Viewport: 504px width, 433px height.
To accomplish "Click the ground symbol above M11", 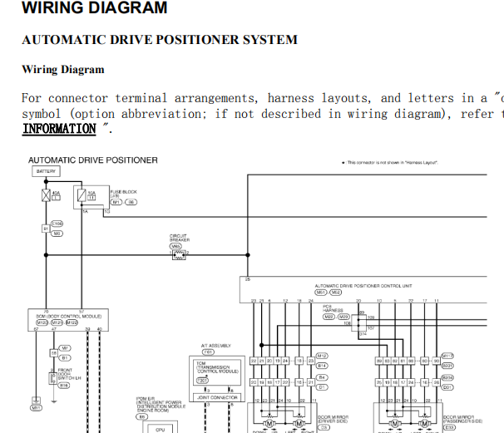I will (x=36, y=401).
